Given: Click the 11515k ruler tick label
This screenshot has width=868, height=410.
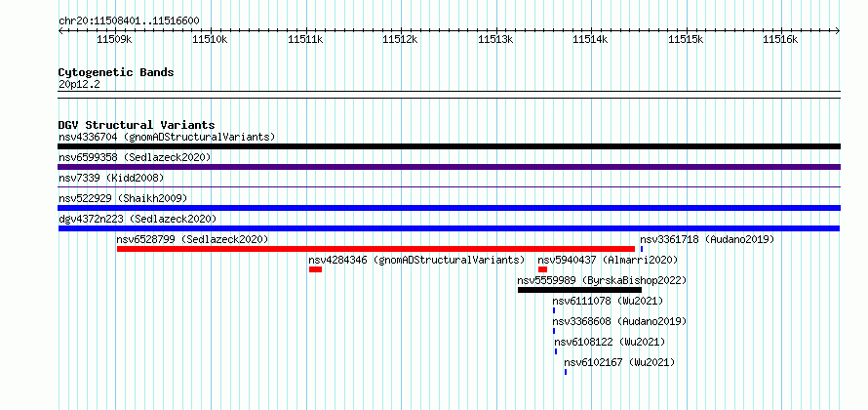Looking at the screenshot, I should 686,39.
